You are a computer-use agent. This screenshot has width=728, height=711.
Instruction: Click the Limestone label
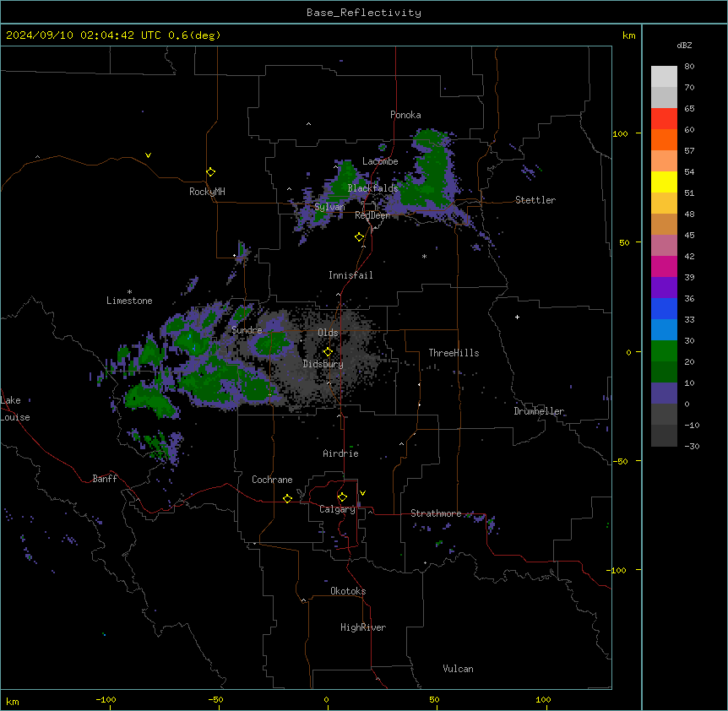(129, 301)
